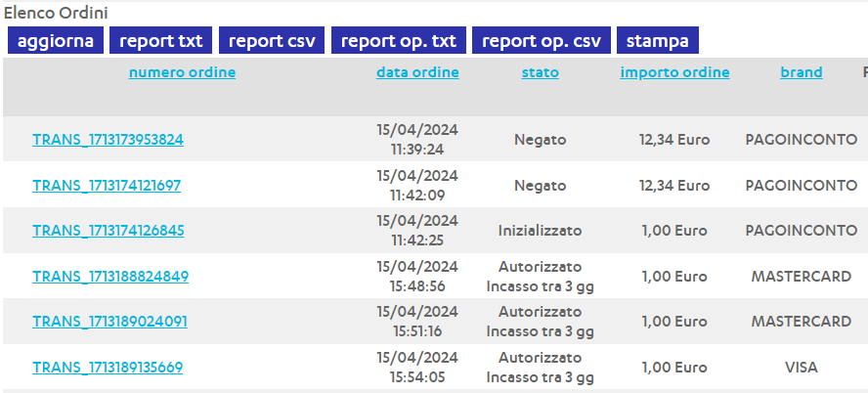Screen dimensions: 868x393
Task: Sort by importo ordine column header
Action: (674, 72)
